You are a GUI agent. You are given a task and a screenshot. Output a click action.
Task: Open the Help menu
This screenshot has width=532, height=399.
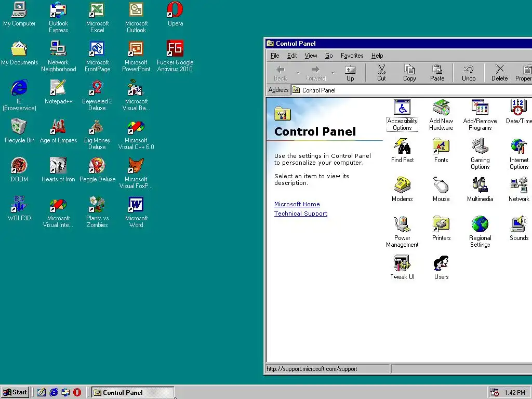pos(377,56)
